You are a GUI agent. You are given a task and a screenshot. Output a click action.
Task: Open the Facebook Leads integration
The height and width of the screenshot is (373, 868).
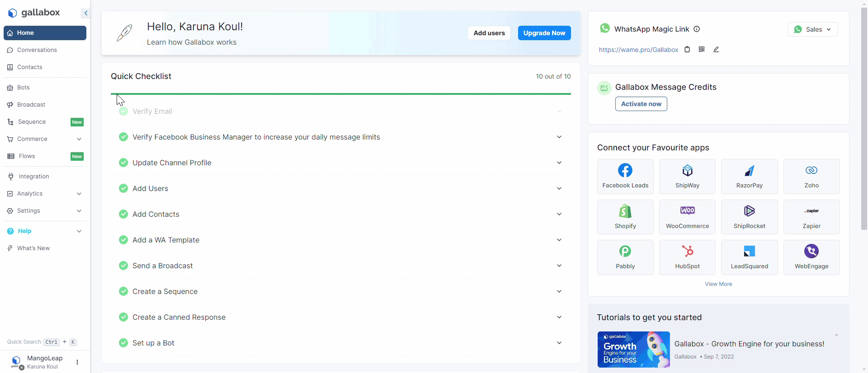[x=625, y=177]
